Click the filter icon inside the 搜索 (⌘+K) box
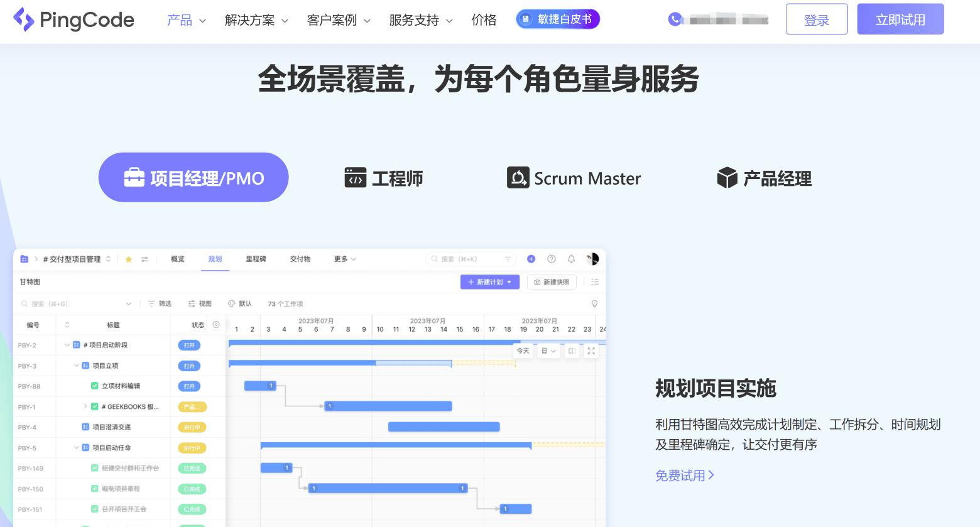 tap(508, 259)
